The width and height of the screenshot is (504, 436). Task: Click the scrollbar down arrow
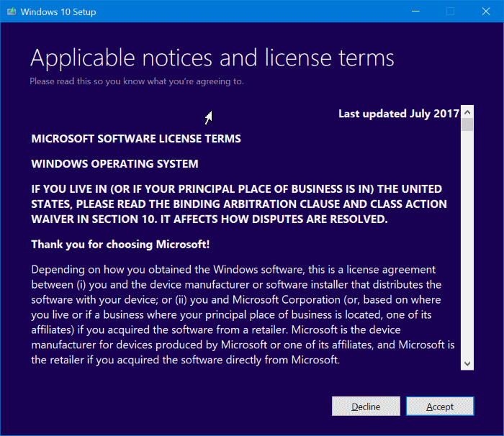[467, 363]
